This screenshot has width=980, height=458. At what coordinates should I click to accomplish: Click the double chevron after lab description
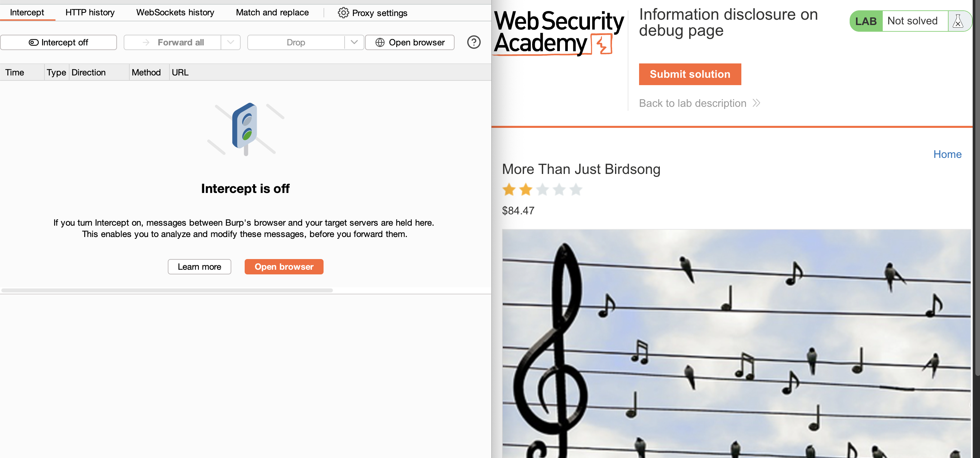click(756, 103)
